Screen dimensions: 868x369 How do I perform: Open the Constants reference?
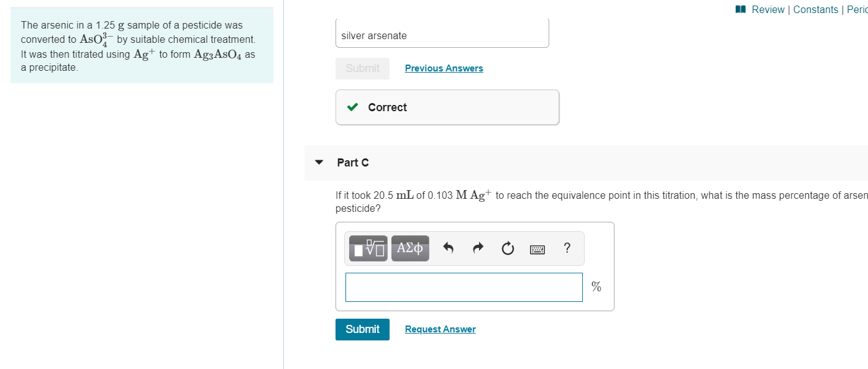click(x=816, y=9)
